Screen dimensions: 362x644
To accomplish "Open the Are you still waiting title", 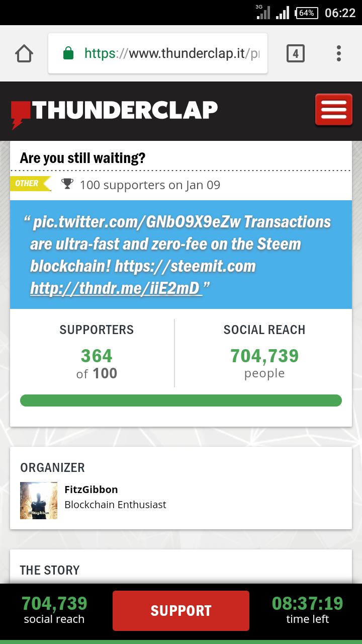I will 82,158.
